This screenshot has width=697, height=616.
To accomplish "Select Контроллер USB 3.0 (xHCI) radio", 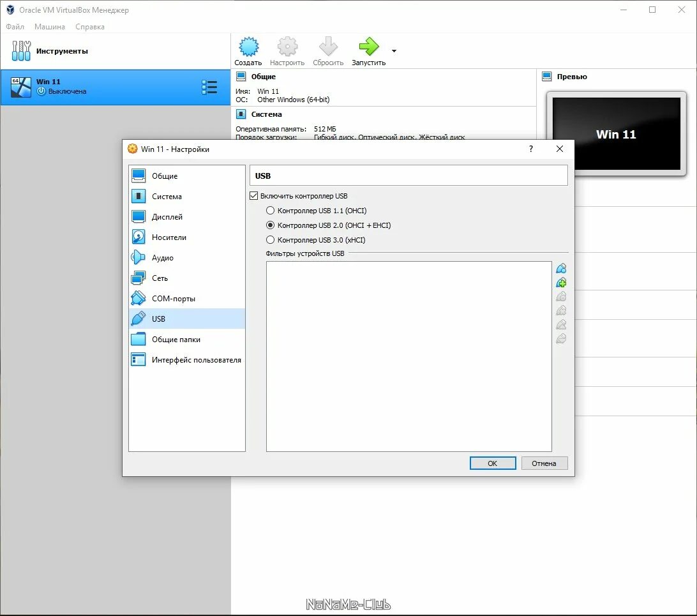I will [270, 240].
